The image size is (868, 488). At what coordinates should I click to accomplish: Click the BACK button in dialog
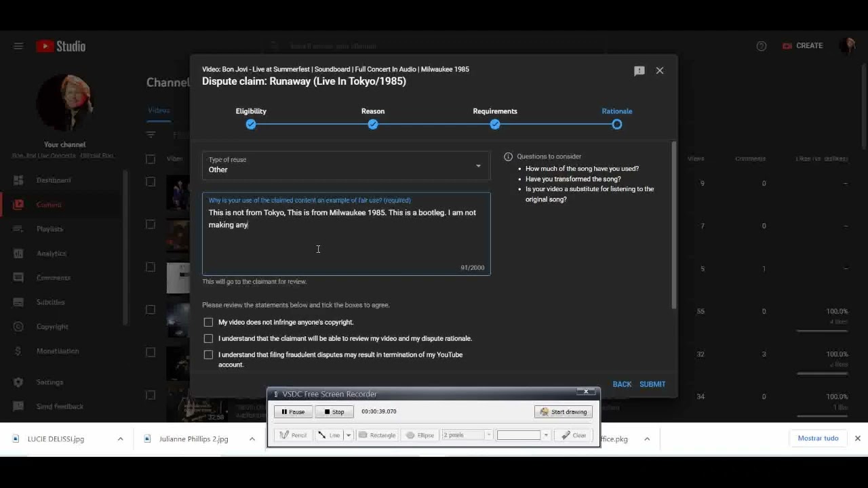[622, 384]
